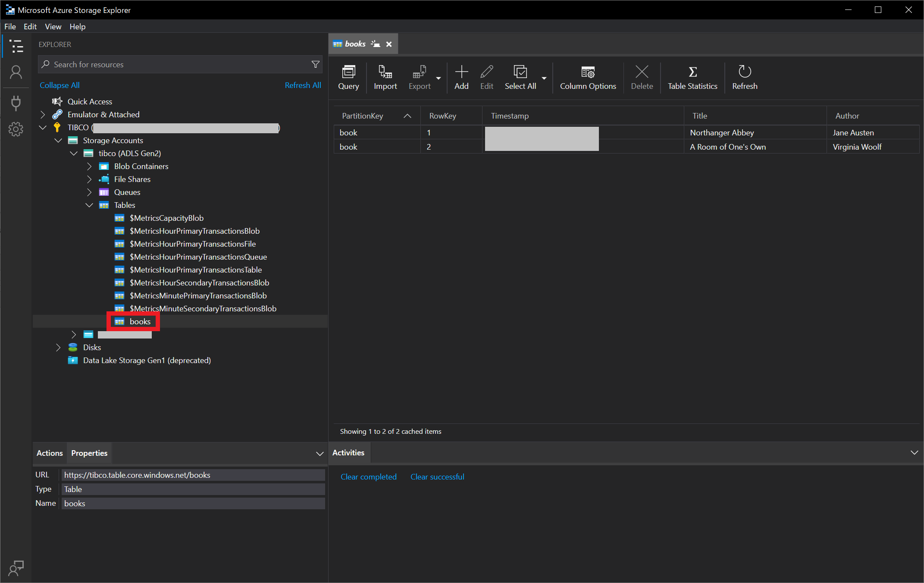Expand File Shares
Image resolution: width=924 pixels, height=583 pixels.
coord(89,179)
